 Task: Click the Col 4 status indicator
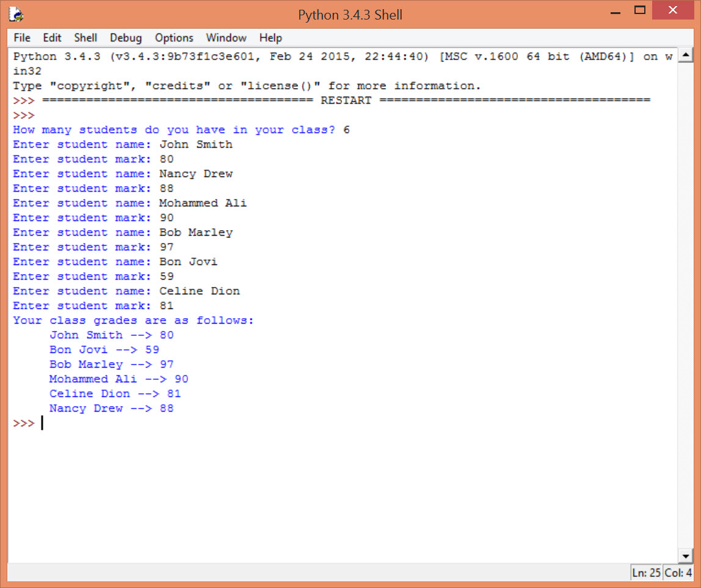click(x=678, y=573)
